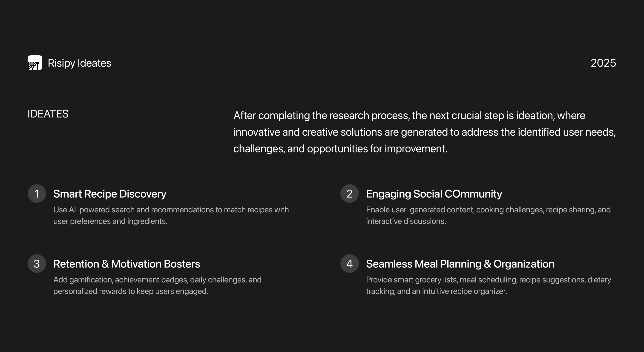Select the "Risipy Ideates" header title
The height and width of the screenshot is (352, 644).
pos(79,63)
